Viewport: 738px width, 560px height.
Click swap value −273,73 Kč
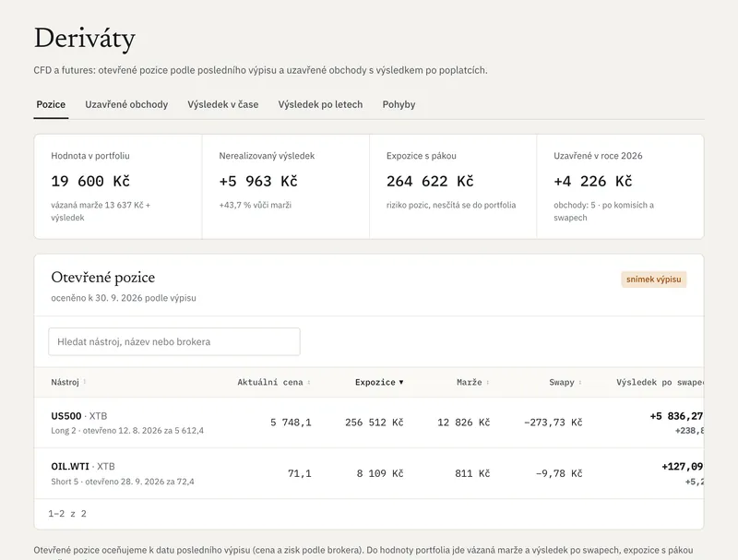tap(553, 423)
